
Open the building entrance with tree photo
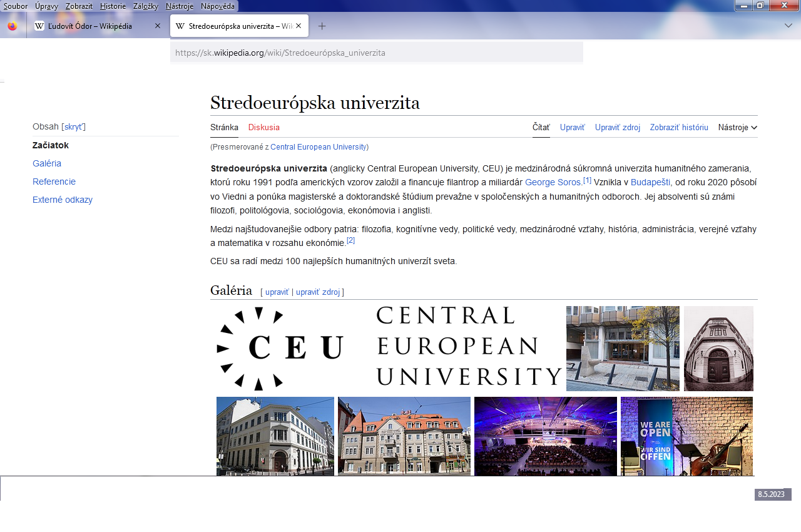[623, 349]
